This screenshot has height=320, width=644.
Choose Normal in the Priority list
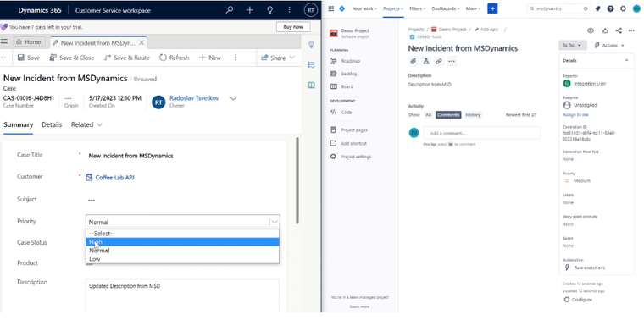(x=182, y=251)
